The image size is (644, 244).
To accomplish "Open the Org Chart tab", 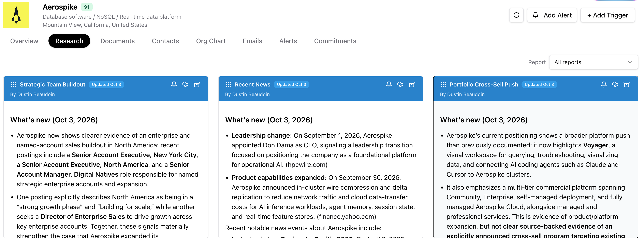I will (x=211, y=41).
